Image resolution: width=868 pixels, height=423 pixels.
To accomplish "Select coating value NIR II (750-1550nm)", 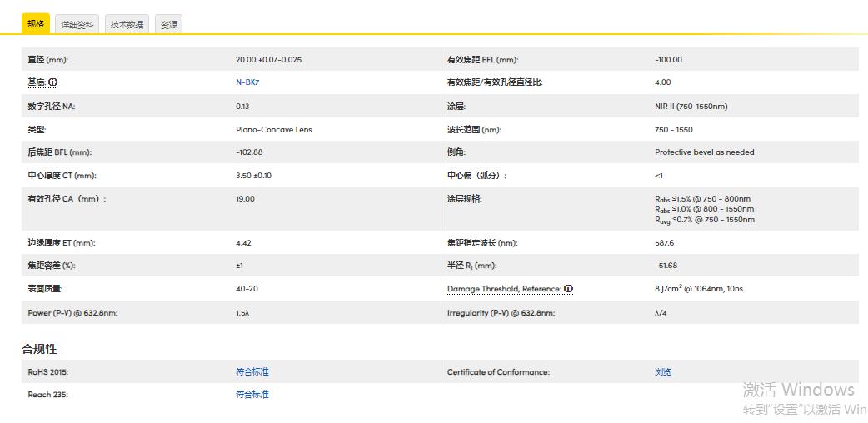I will pyautogui.click(x=691, y=107).
